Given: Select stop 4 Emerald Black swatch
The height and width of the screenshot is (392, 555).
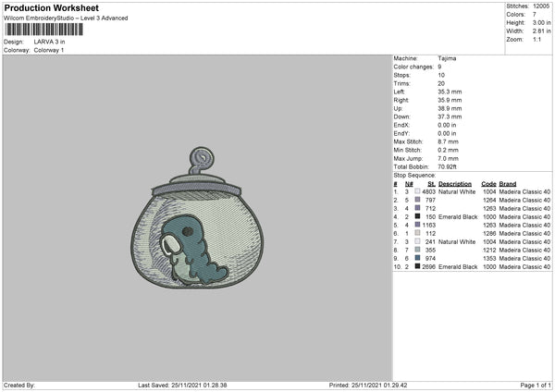Looking at the screenshot, I should tap(417, 216).
